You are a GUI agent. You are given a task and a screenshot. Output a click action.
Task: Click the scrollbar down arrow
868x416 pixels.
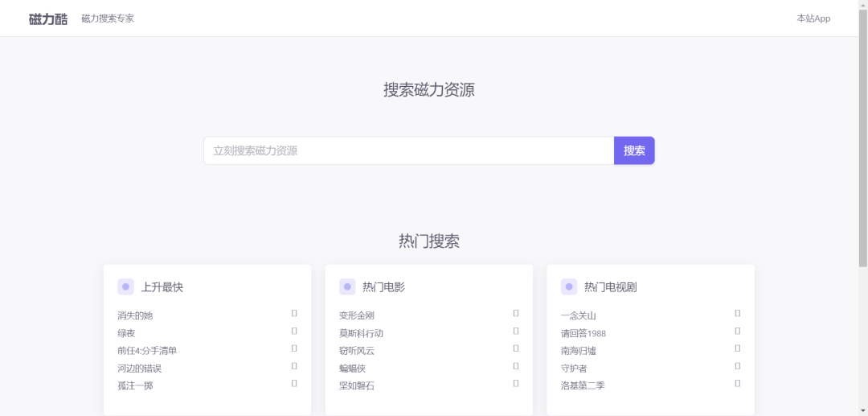point(863,411)
